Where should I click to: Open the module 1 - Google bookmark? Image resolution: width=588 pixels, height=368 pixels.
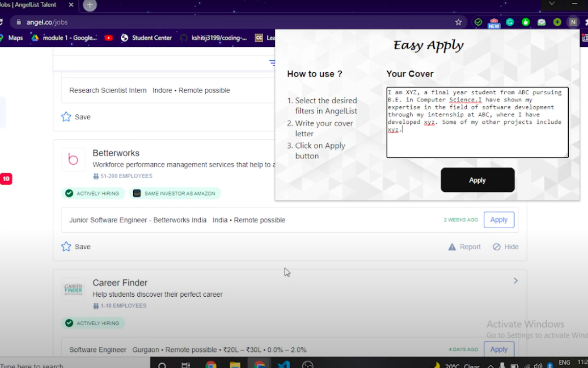point(64,38)
